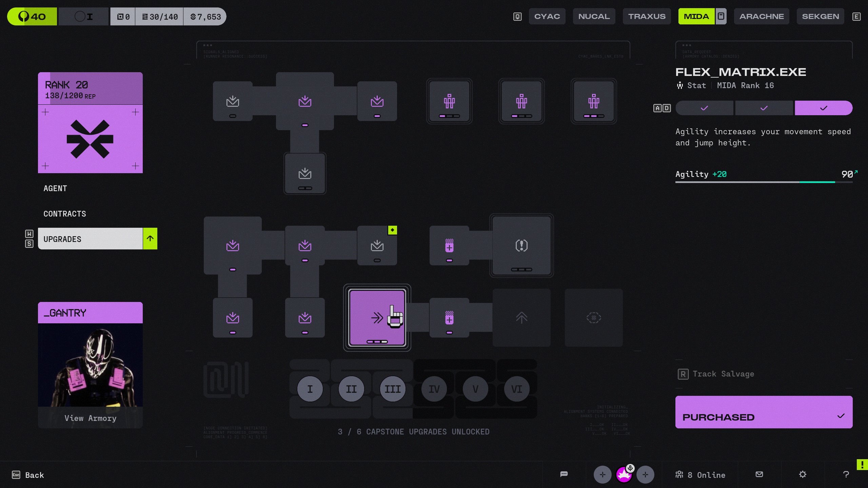Switch to the ARACHNE faction tab
Image resolution: width=868 pixels, height=488 pixels.
[761, 16]
